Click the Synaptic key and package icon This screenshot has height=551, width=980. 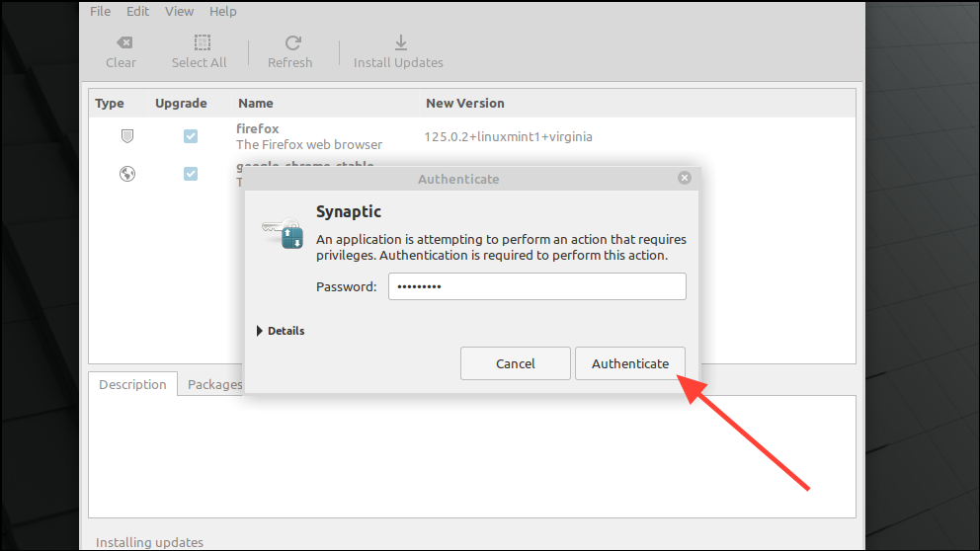283,234
